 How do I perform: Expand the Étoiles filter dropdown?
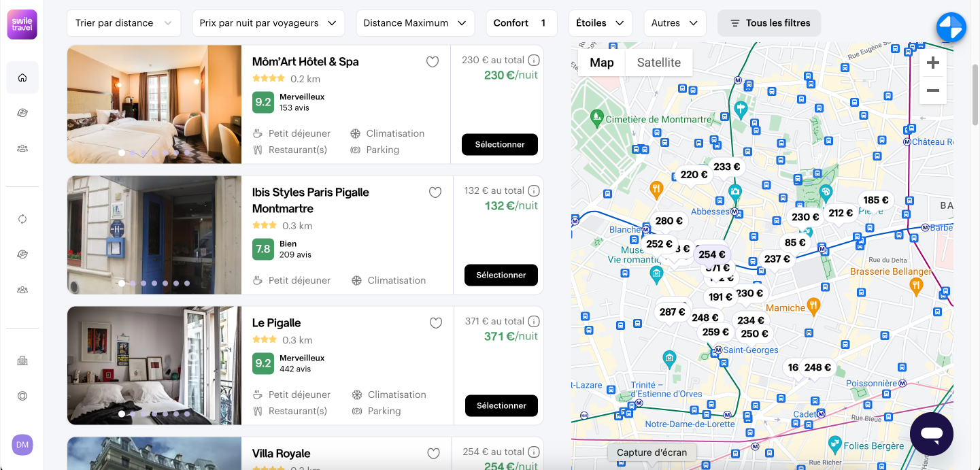coord(601,23)
